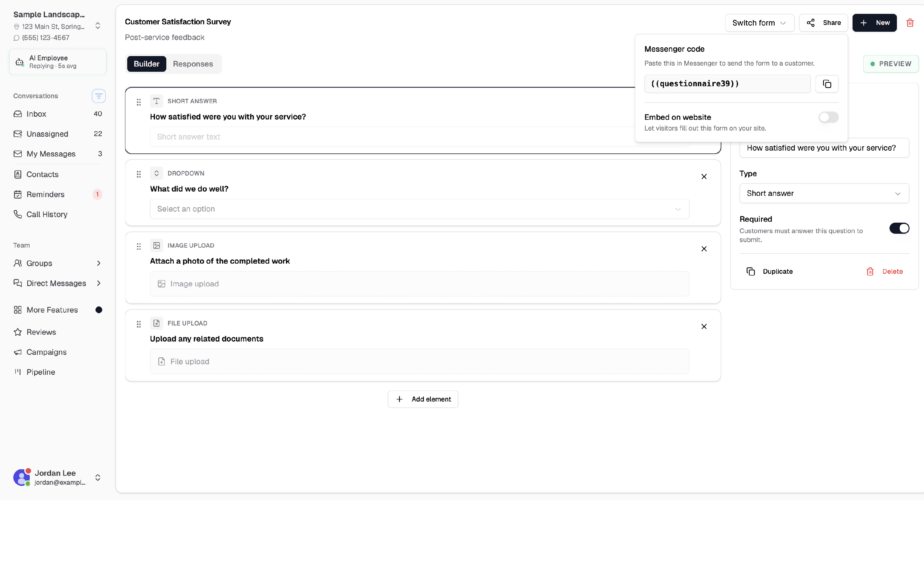Click the Dropdown type icon
The image size is (924, 578).
156,173
